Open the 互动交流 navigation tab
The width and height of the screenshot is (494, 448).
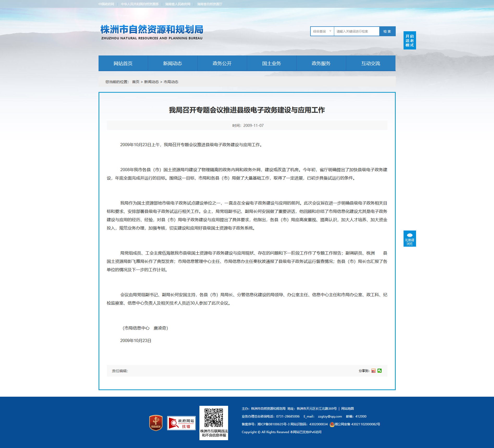point(371,63)
